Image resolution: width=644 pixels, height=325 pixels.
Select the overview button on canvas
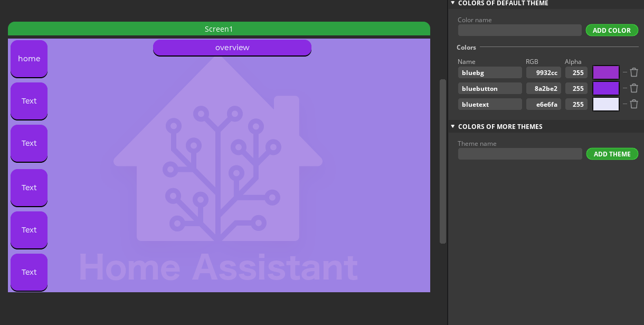coord(232,48)
